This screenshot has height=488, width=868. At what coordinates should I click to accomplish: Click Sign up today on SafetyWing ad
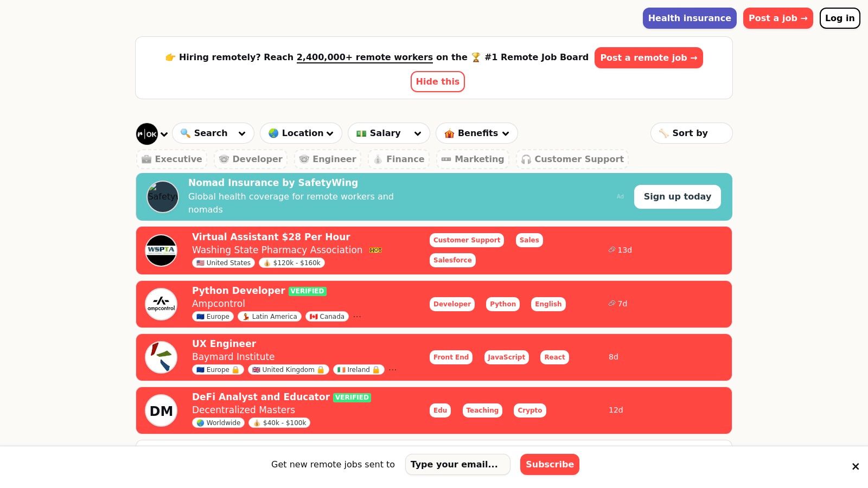tap(678, 197)
